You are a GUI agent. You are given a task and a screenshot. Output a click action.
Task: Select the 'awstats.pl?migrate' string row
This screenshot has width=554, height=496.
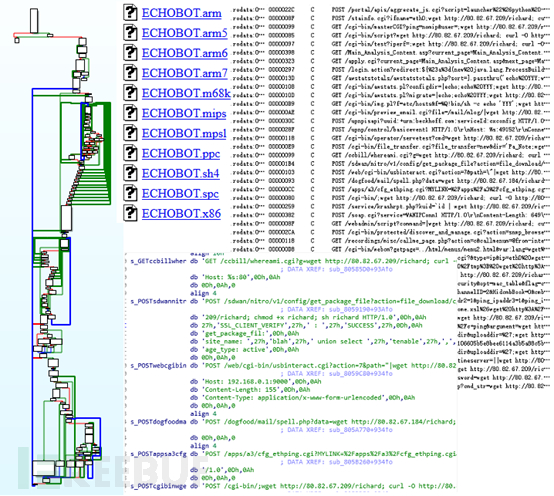(x=391, y=95)
